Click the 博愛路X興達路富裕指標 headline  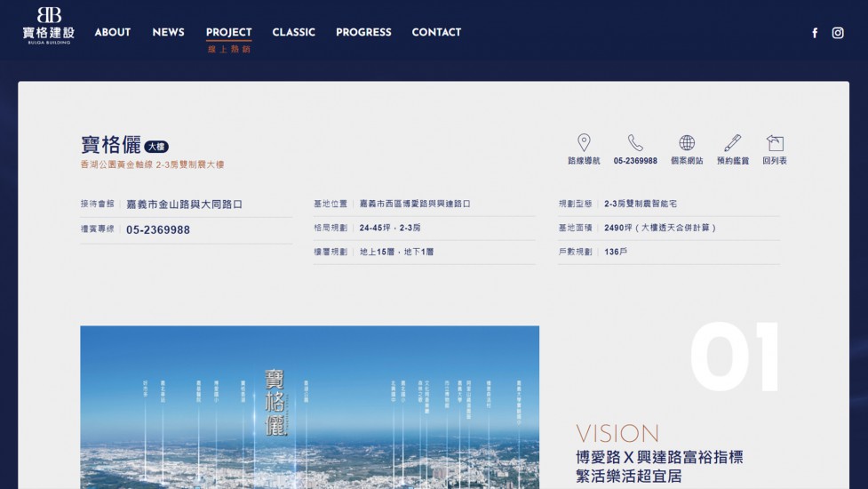[x=659, y=457]
